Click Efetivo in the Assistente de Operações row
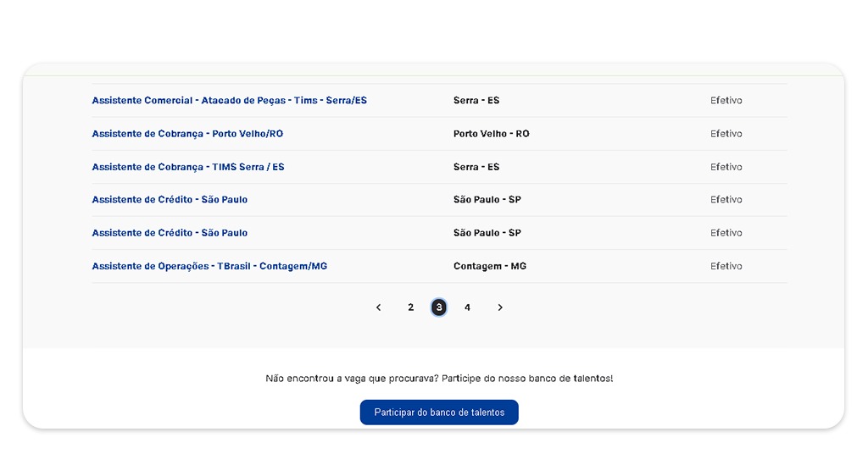 click(x=726, y=266)
